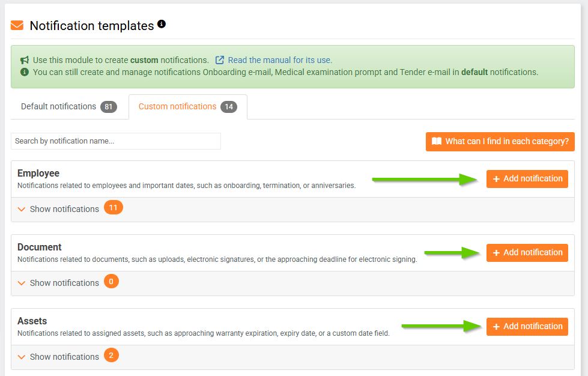The height and width of the screenshot is (376, 588).
Task: Expand Show notifications under Assets
Action: 64,357
